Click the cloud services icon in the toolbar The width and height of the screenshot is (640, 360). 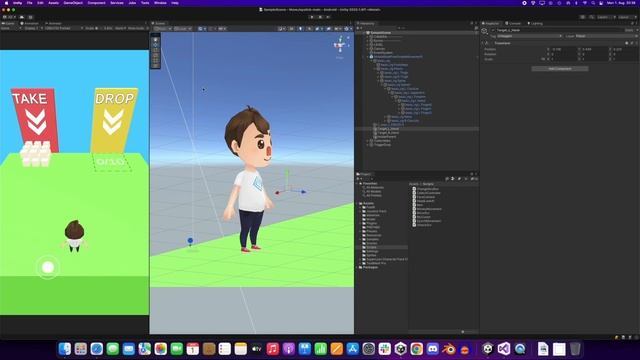pyautogui.click(x=22, y=17)
